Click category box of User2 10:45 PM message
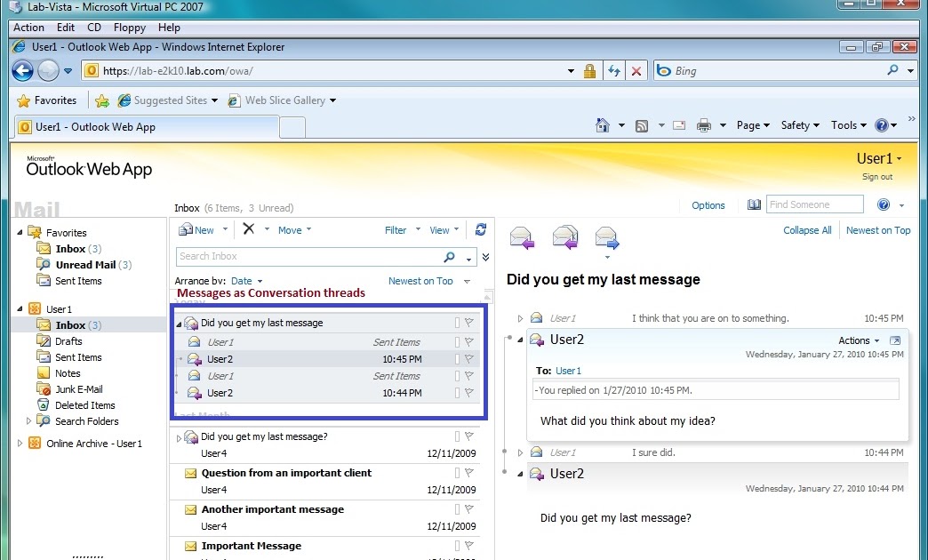Screen dimensions: 928x560 coord(457,359)
